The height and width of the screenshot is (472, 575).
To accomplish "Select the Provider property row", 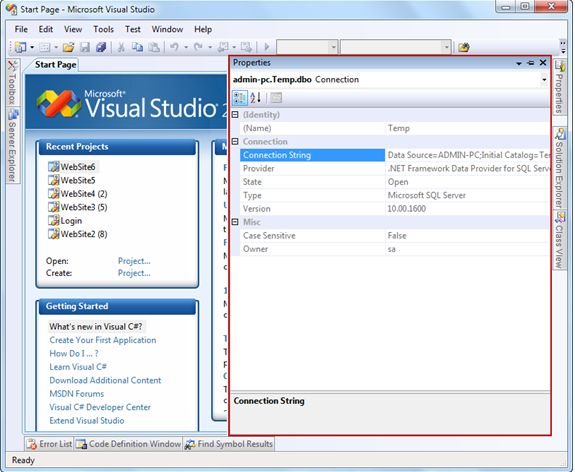I will click(395, 168).
